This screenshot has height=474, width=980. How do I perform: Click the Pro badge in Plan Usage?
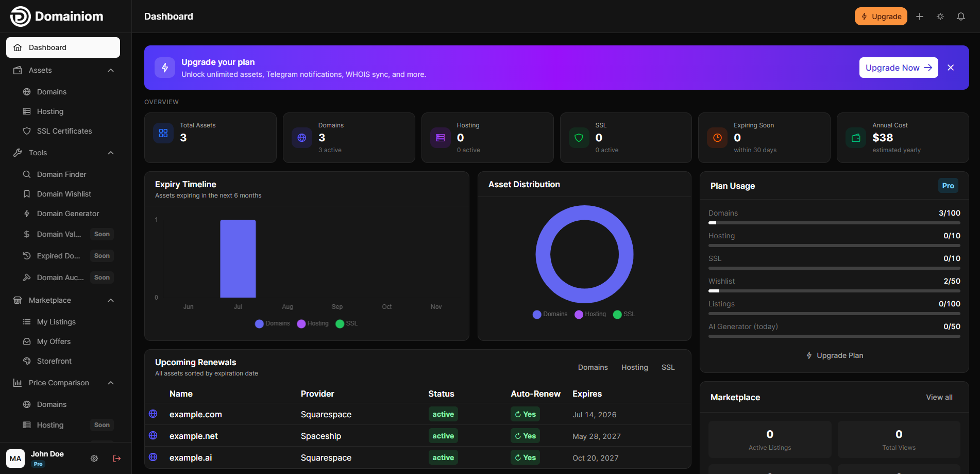pyautogui.click(x=948, y=186)
